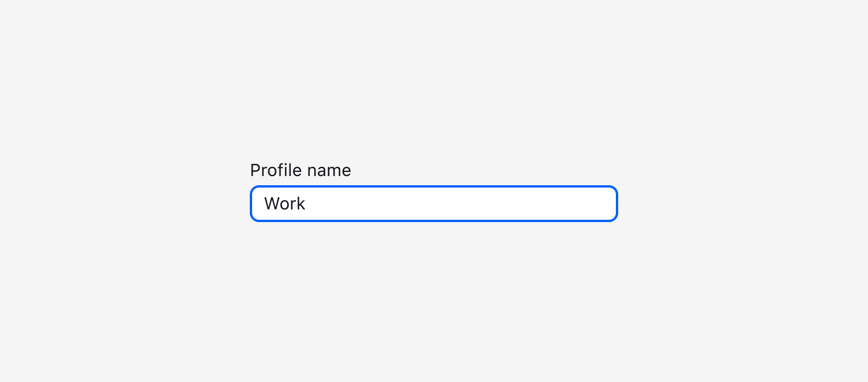Click the left edge of the Work field
The height and width of the screenshot is (382, 868).
pos(256,204)
